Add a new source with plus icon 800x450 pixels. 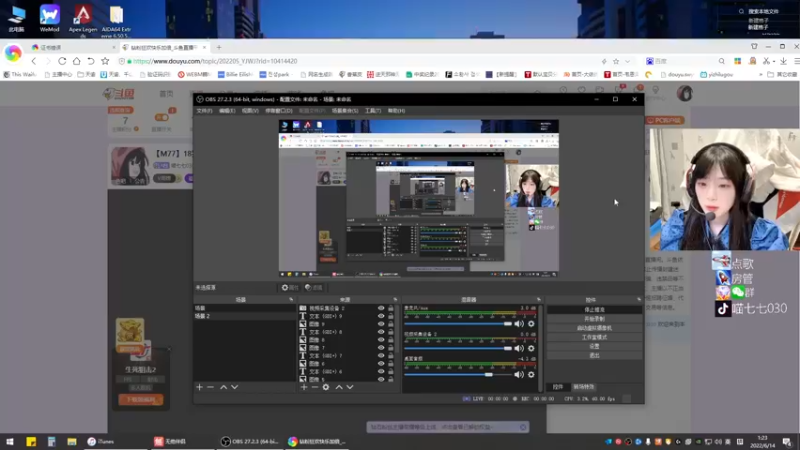click(304, 387)
